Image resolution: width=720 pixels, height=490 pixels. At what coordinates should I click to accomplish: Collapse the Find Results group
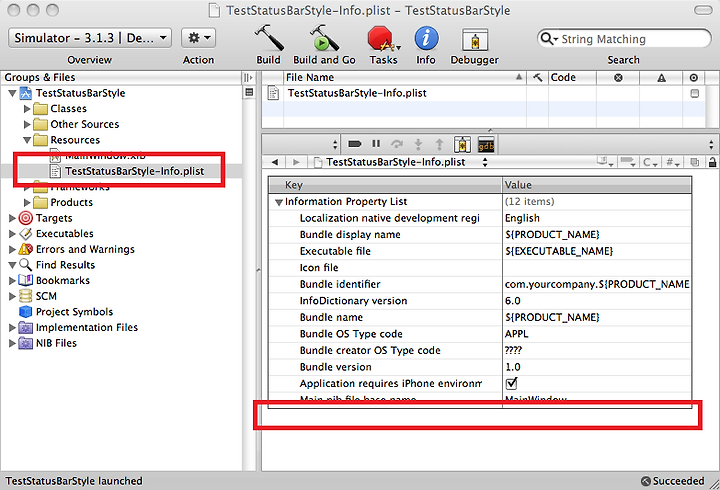(x=12, y=265)
